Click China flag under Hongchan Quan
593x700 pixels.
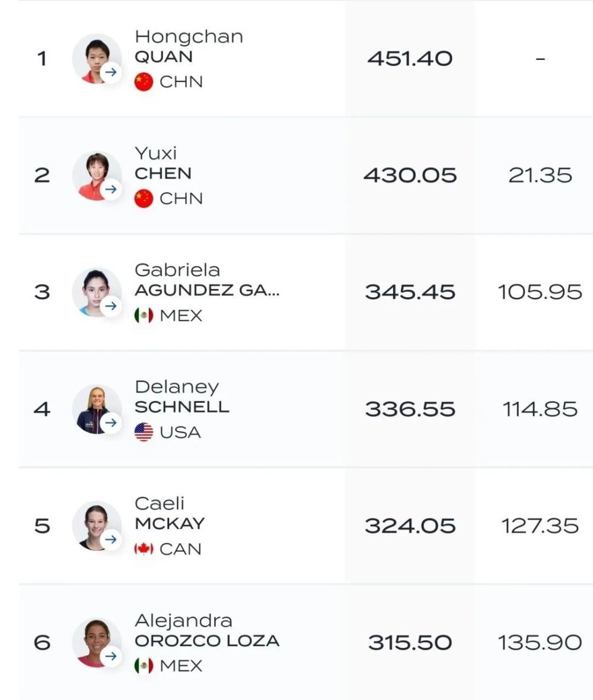coord(144,82)
